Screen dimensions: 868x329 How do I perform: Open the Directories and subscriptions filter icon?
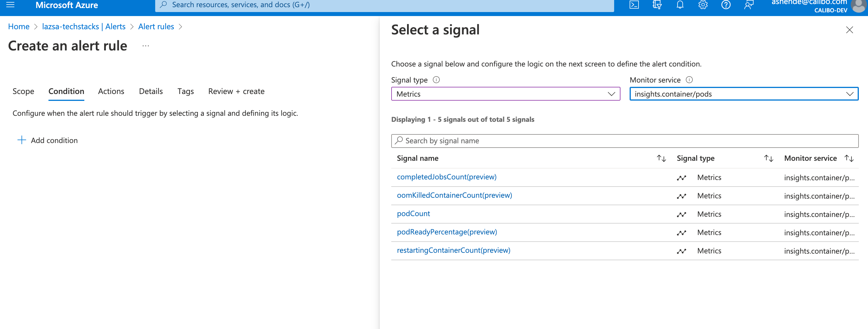[x=657, y=5]
